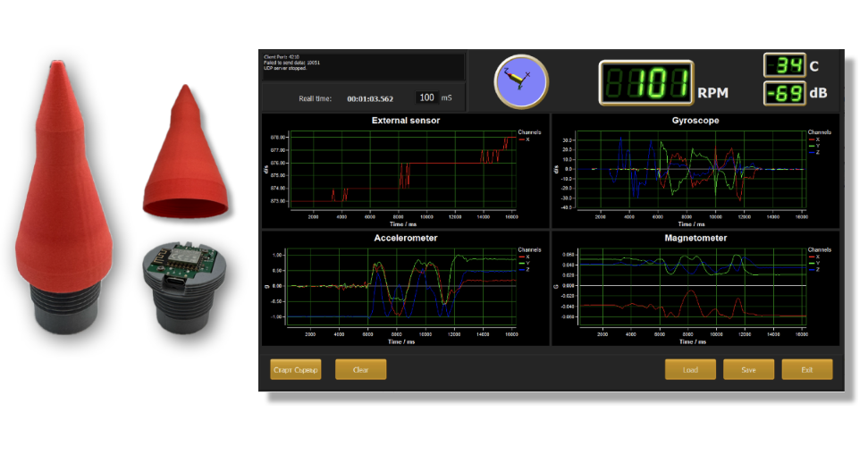The width and height of the screenshot is (868, 463).
Task: Click the X channel legend in Gyroscope chart
Action: pyautogui.click(x=814, y=139)
